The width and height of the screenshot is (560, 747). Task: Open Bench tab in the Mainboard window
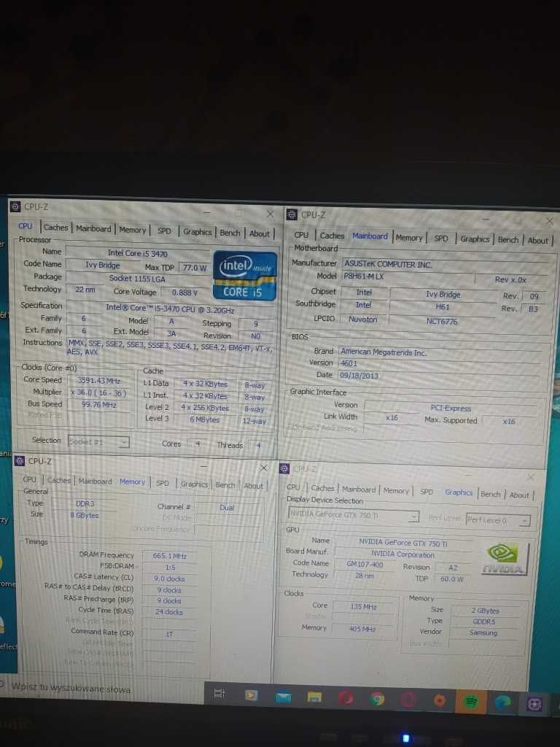[x=508, y=239]
